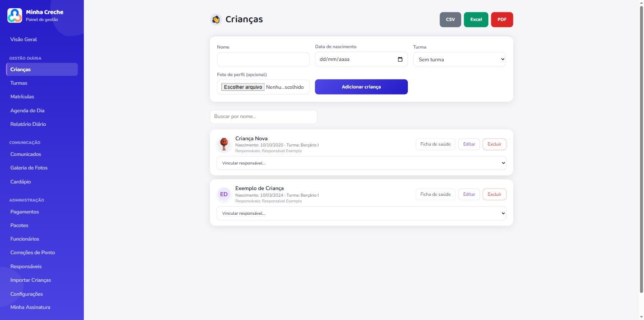Click the Data de nascimento field
This screenshot has width=644, height=320.
point(361,59)
